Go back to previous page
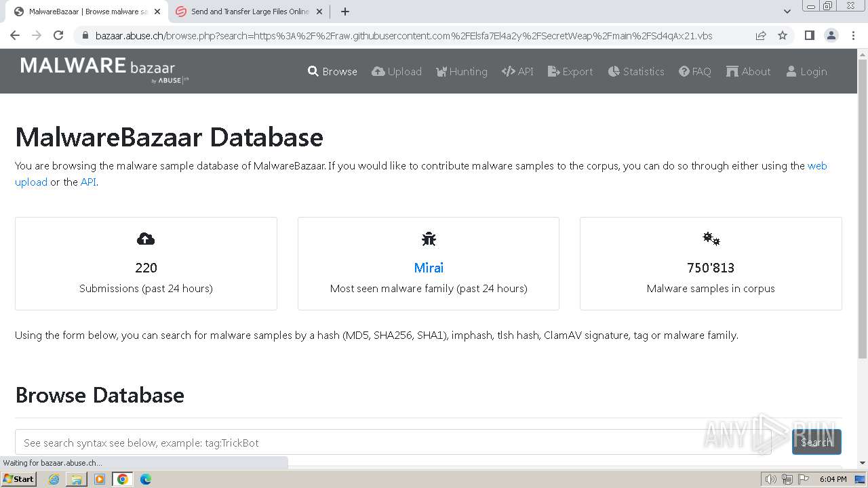The width and height of the screenshot is (868, 488). click(15, 35)
